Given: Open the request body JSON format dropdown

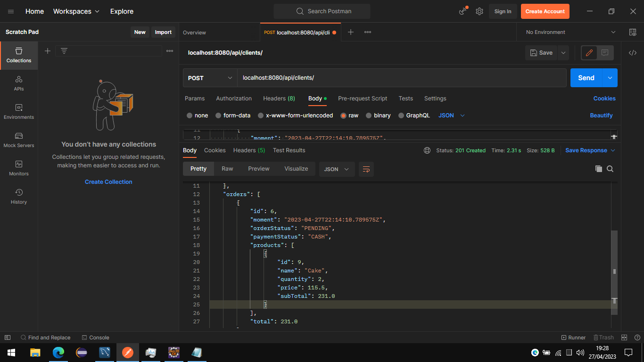Looking at the screenshot, I should tap(452, 115).
